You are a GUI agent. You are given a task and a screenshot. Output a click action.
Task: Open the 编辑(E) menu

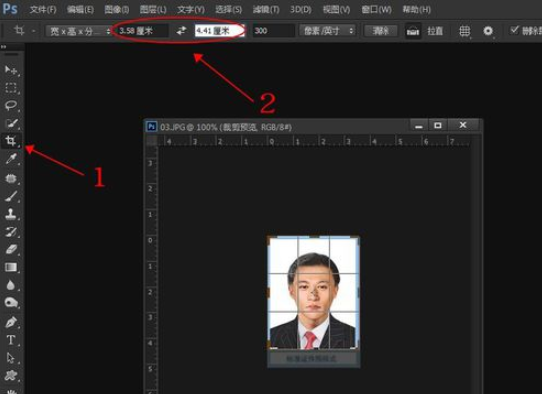80,10
